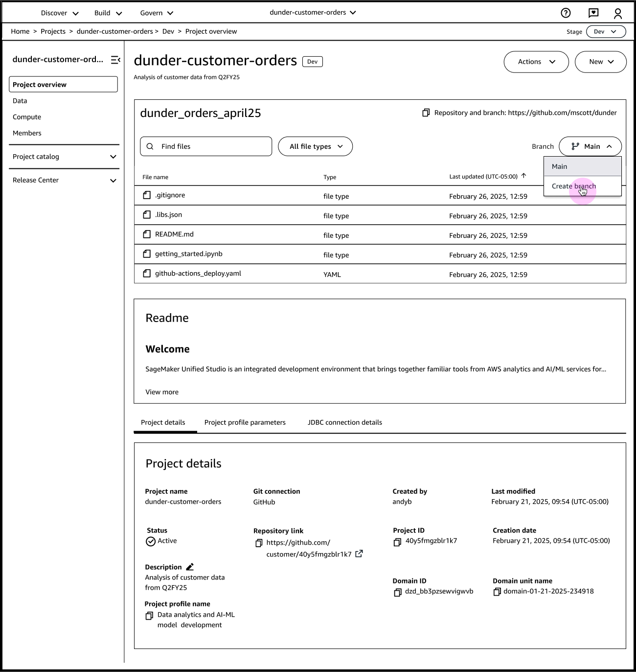636x672 pixels.
Task: Open the Stage Dev dropdown
Action: pos(606,31)
